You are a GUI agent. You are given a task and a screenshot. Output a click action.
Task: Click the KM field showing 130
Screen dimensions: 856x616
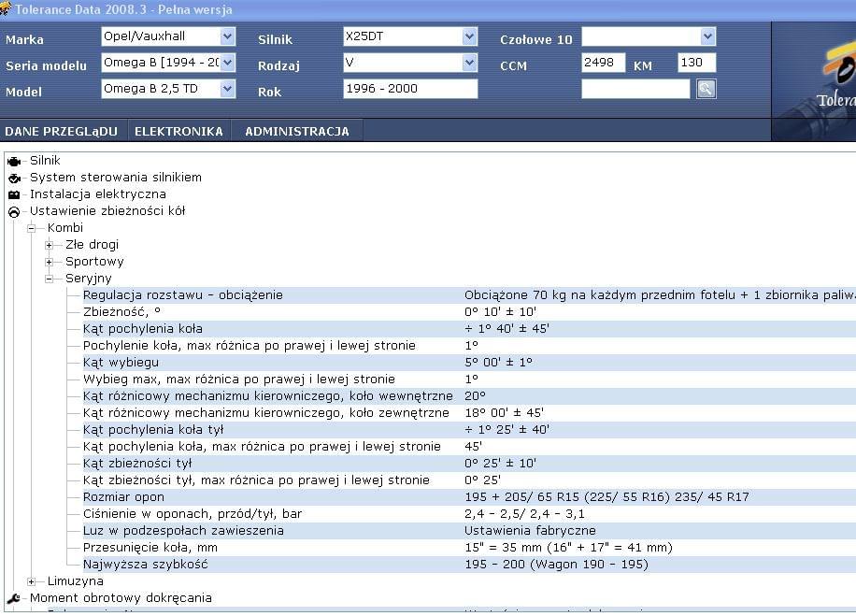[696, 63]
